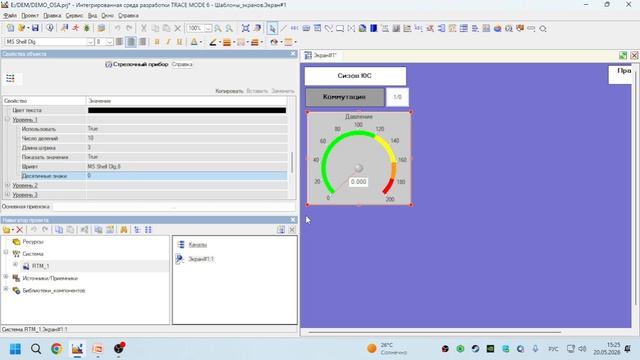
Task: Select the rectangle shape tool in toolbar
Action: click(340, 28)
